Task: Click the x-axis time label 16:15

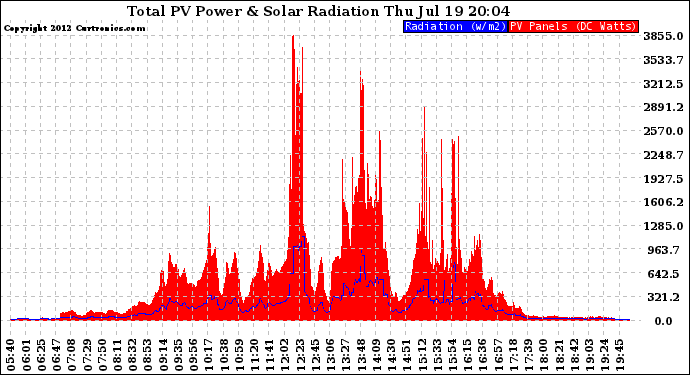Action: pos(468,355)
